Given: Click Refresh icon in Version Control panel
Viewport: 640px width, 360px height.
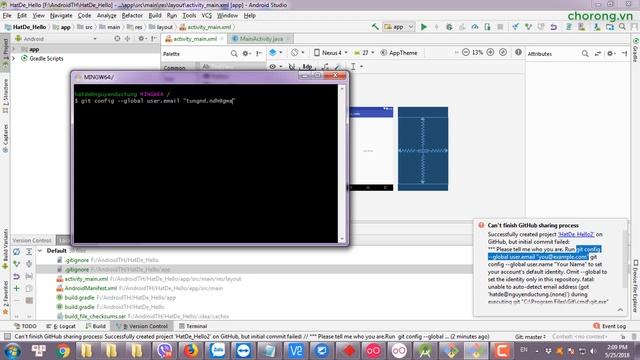Looking at the screenshot, I should click(16, 251).
